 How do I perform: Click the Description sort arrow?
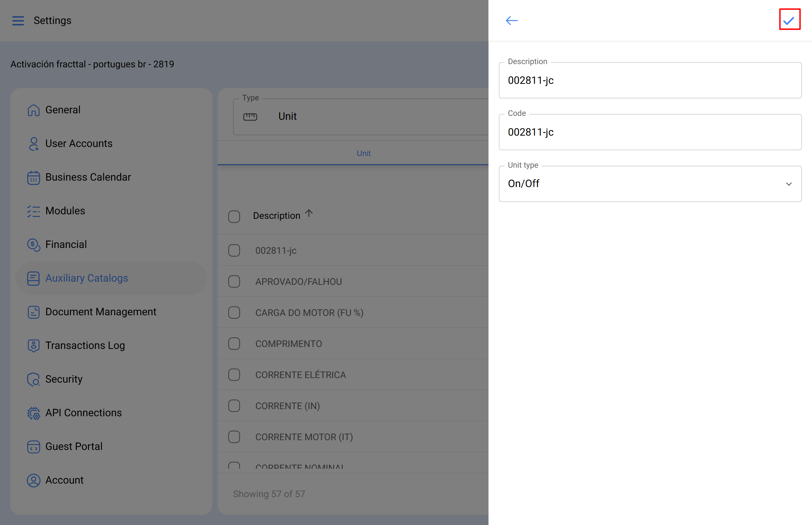click(x=309, y=213)
